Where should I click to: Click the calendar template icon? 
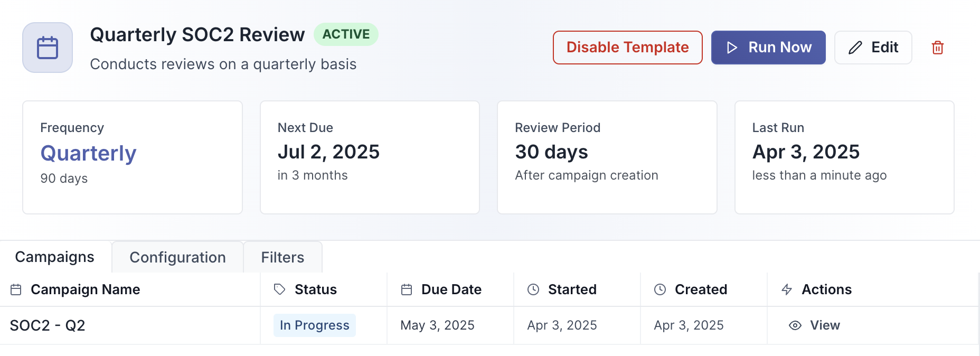point(48,48)
